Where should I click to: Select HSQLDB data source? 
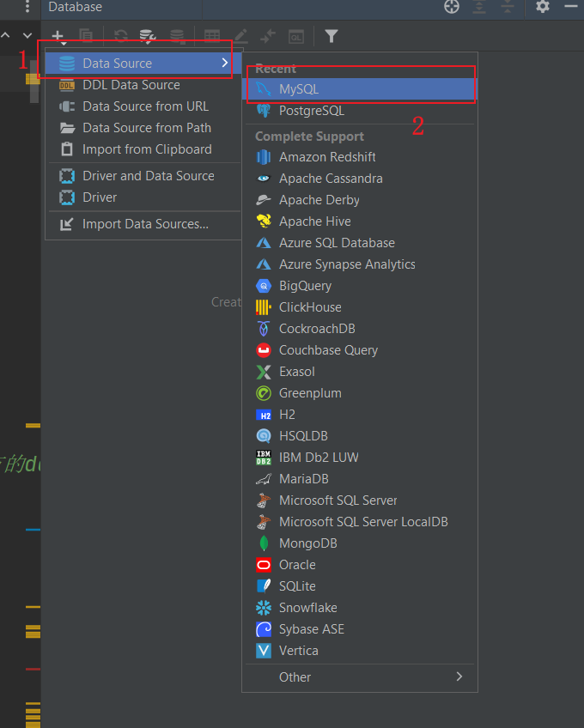click(360, 436)
